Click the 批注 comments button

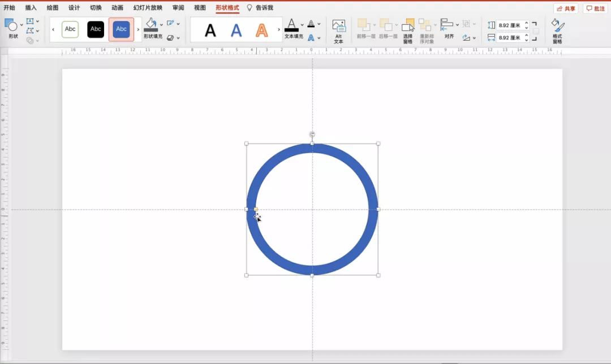pos(596,8)
